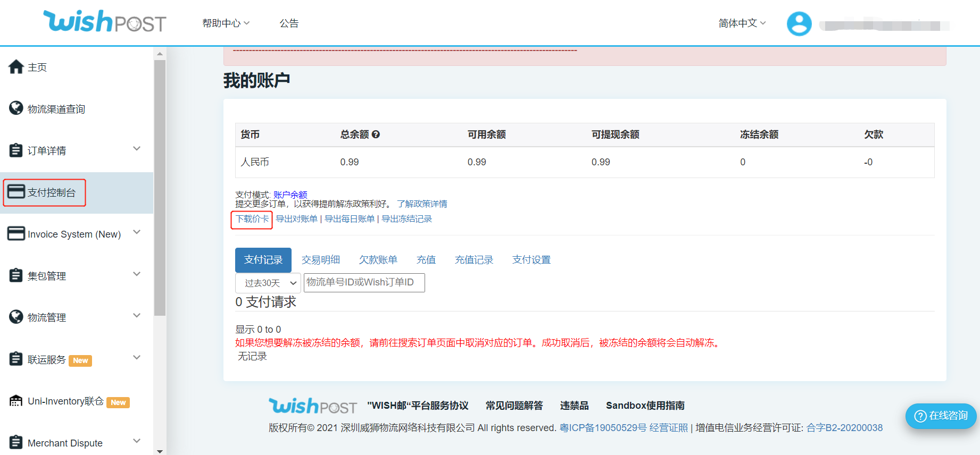
Task: Click the 物流单号ID或Wish订单ID search field
Action: coord(364,283)
